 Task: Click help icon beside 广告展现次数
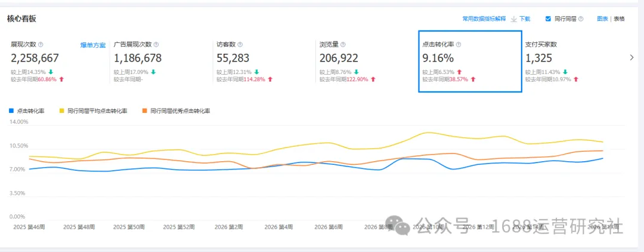156,44
